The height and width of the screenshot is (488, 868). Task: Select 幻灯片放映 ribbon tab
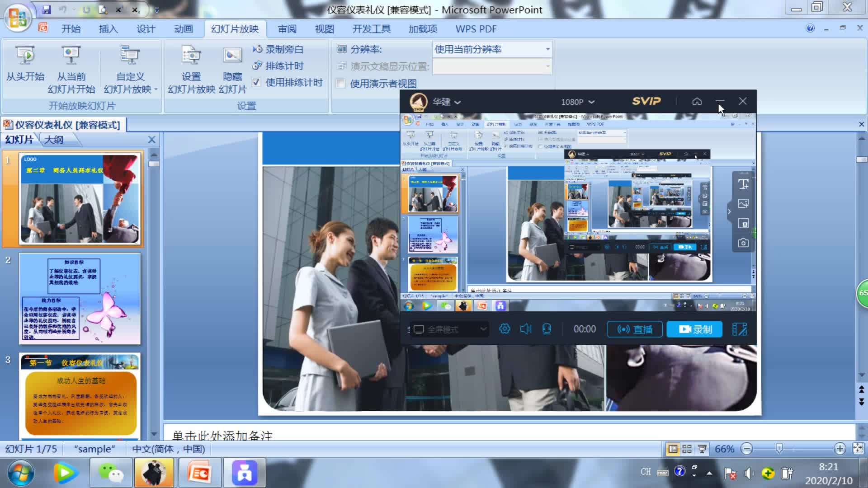click(235, 28)
